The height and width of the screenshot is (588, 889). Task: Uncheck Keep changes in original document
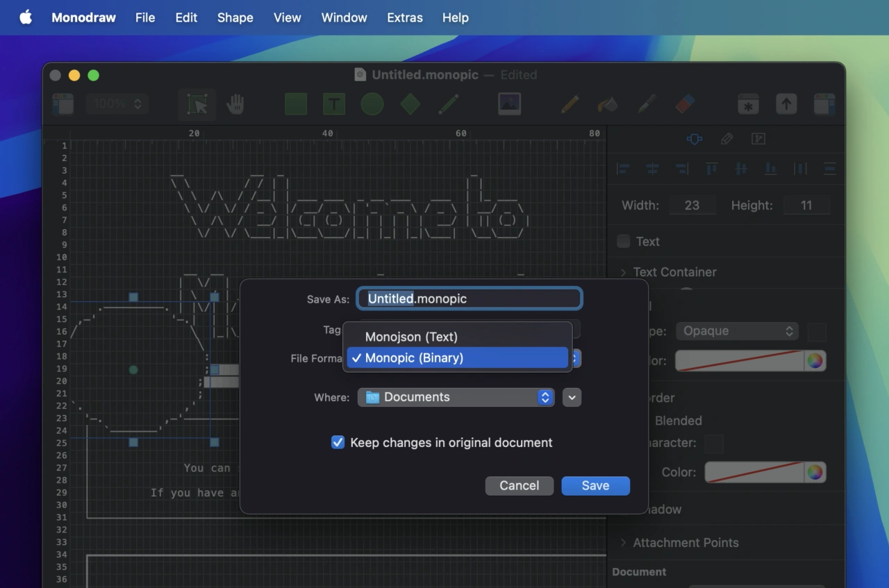338,442
